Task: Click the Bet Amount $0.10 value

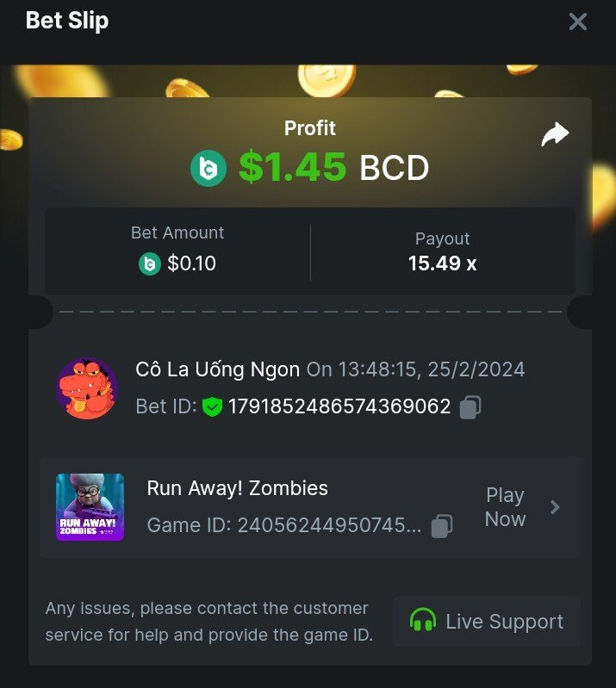Action: click(191, 263)
